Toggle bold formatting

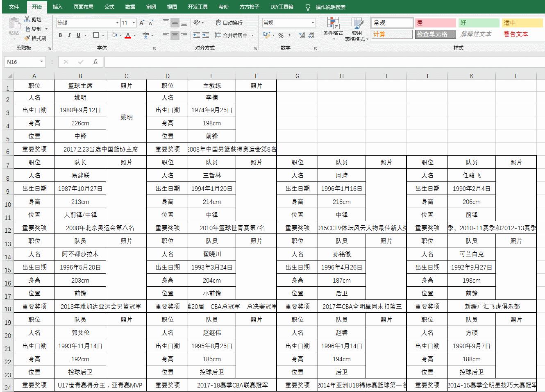coord(60,35)
